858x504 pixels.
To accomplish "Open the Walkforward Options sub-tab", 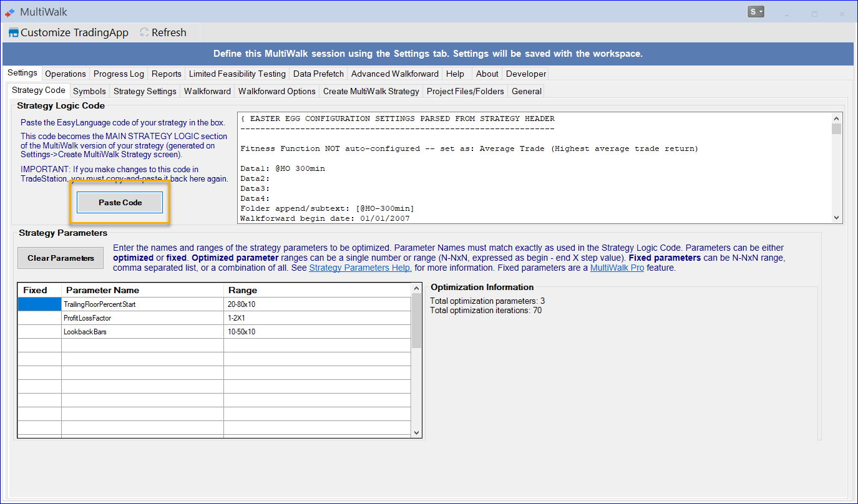I will click(x=277, y=91).
